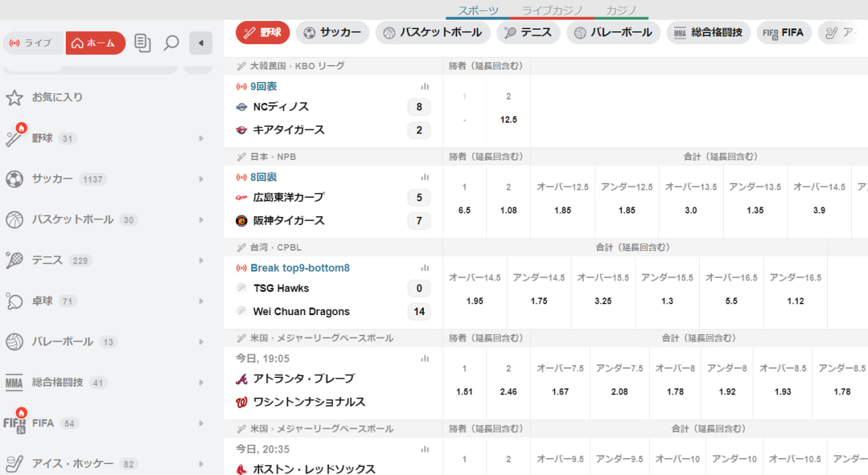Click the favorites star icon
This screenshot has height=475, width=868.
pos(14,98)
